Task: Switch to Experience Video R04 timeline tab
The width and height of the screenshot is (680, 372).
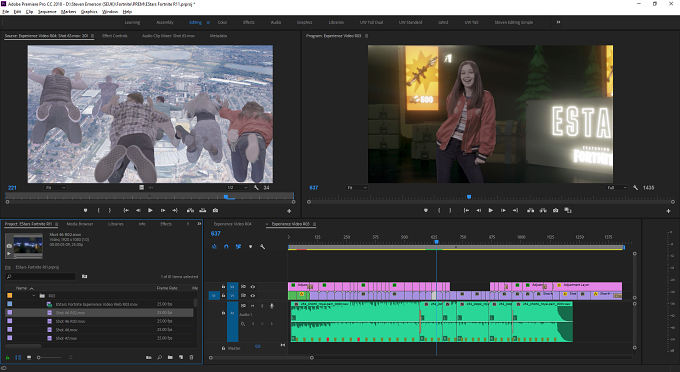Action: 232,224
